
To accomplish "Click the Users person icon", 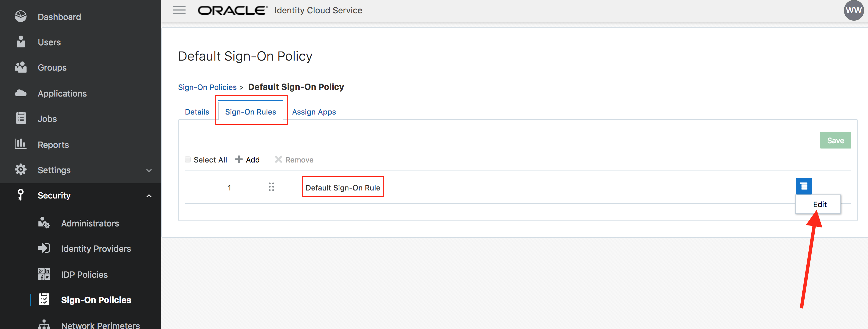I will (x=21, y=42).
